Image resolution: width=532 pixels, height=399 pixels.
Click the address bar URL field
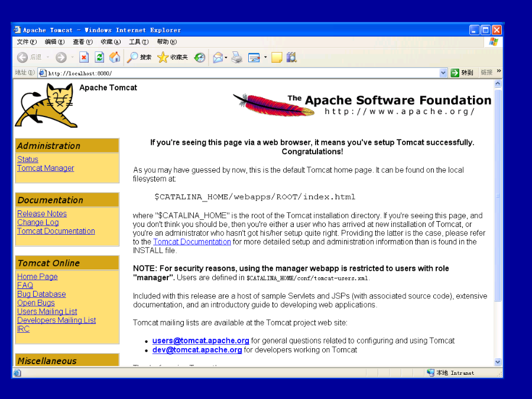242,73
